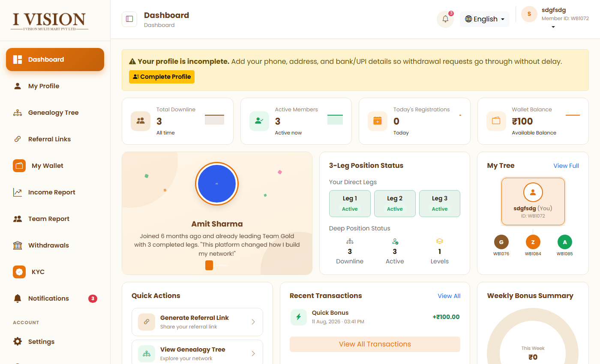Click the Referral Links chain icon
600x364 pixels.
pyautogui.click(x=18, y=139)
